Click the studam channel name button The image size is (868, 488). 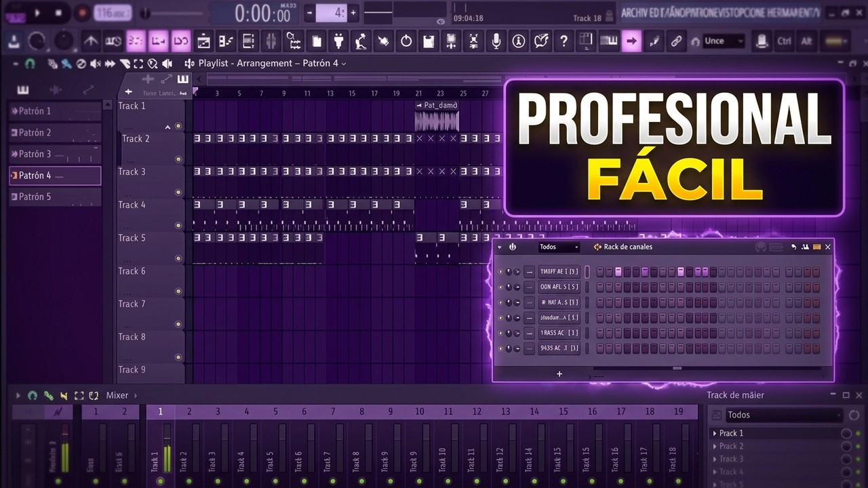pos(559,317)
